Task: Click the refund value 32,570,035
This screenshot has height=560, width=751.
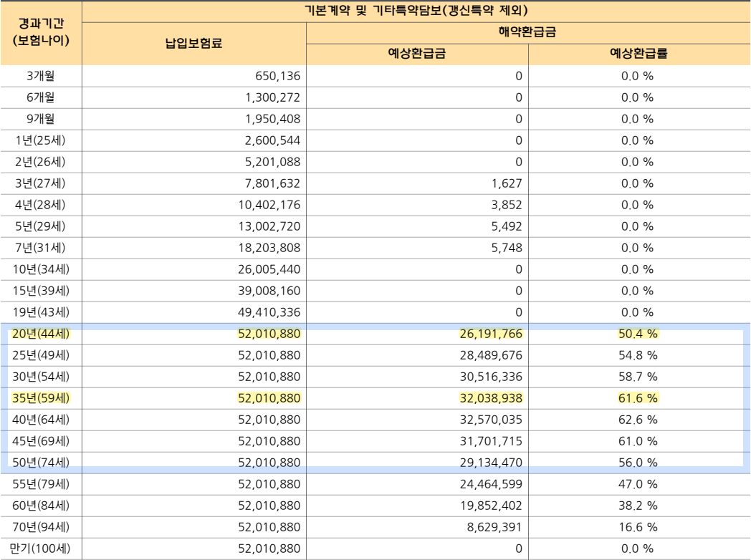Action: point(491,420)
